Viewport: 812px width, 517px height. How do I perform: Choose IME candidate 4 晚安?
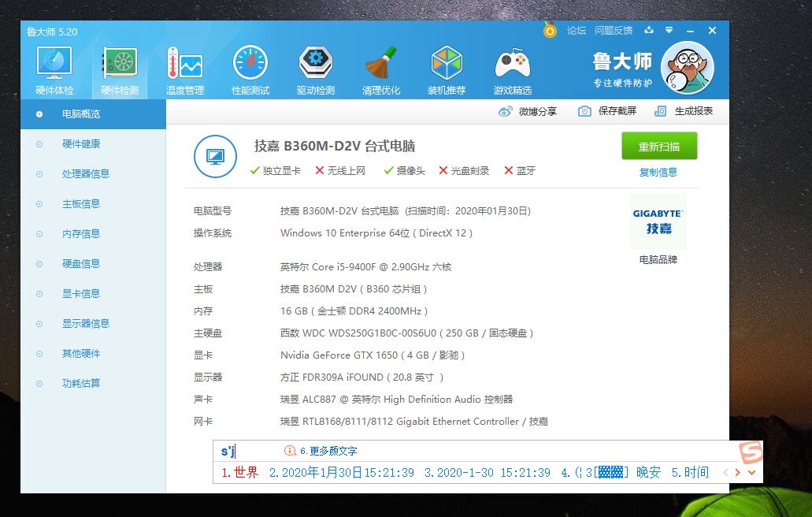pos(611,472)
